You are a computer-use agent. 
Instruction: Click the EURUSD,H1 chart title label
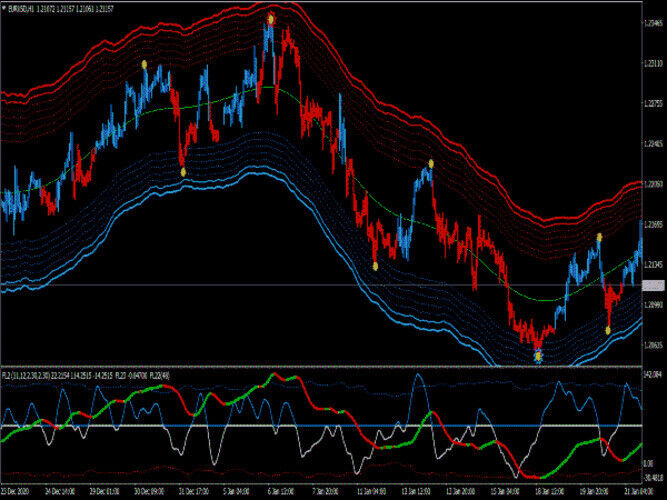click(x=27, y=8)
